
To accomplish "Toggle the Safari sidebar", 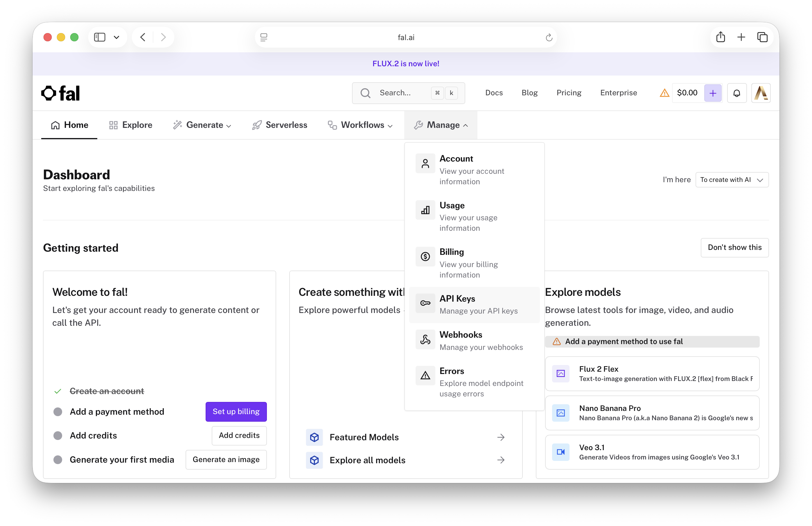I will [100, 37].
